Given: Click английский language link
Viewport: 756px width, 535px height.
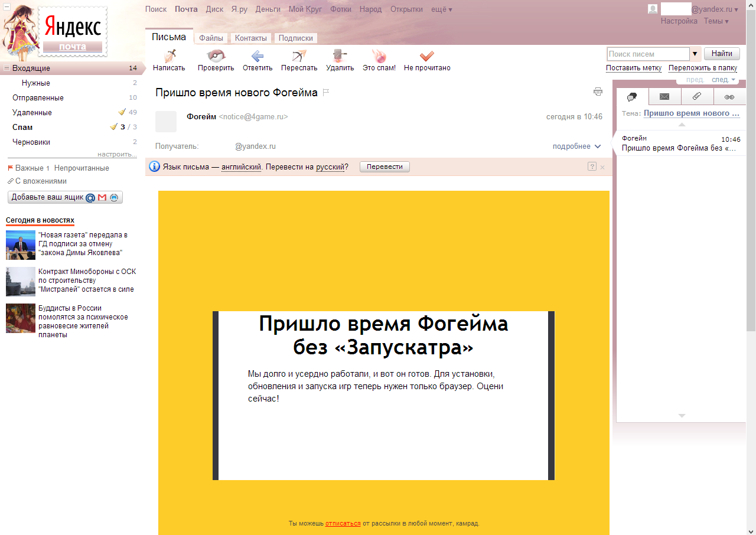Looking at the screenshot, I should tap(242, 167).
